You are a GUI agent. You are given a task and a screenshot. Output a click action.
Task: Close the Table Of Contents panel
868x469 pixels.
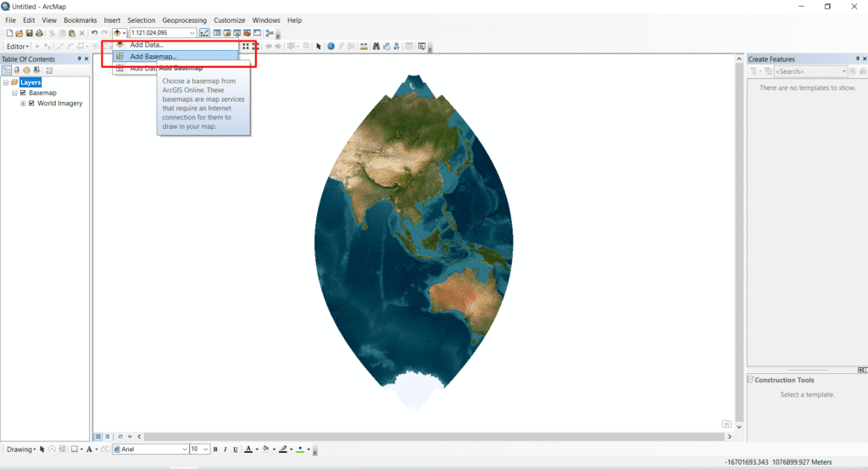point(86,59)
